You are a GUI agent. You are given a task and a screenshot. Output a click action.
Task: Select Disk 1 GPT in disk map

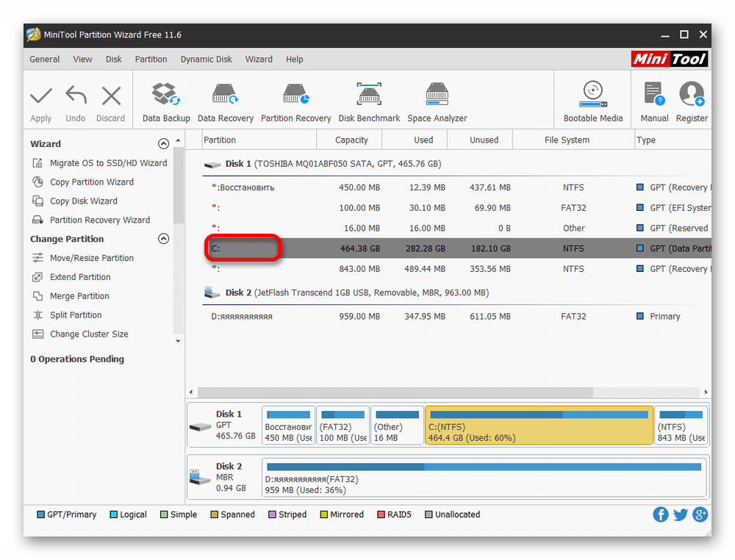pos(223,426)
